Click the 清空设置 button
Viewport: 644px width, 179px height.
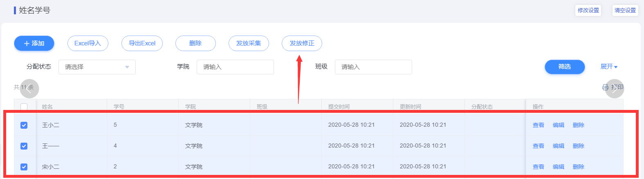[625, 10]
